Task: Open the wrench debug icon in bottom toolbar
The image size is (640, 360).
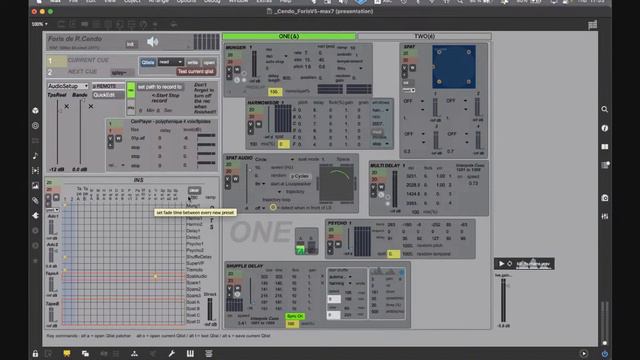Action: (x=172, y=353)
